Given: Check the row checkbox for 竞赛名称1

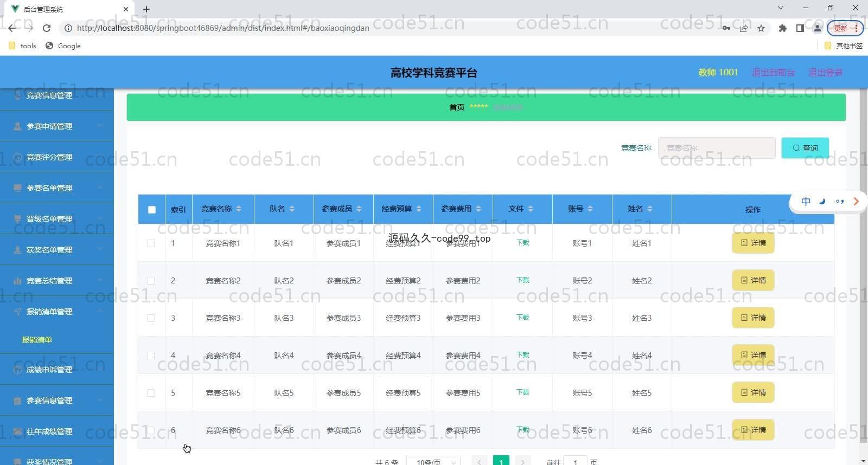Looking at the screenshot, I should [151, 243].
